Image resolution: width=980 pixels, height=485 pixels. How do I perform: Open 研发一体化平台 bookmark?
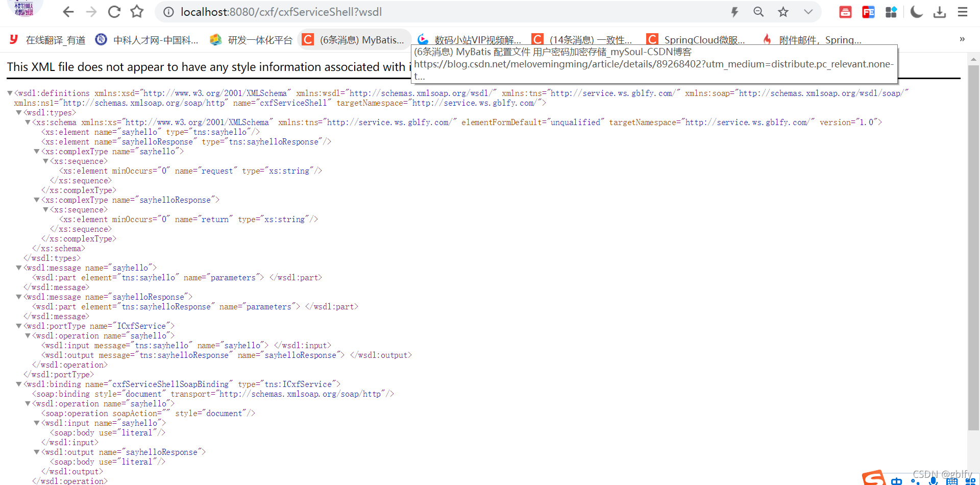coord(252,39)
